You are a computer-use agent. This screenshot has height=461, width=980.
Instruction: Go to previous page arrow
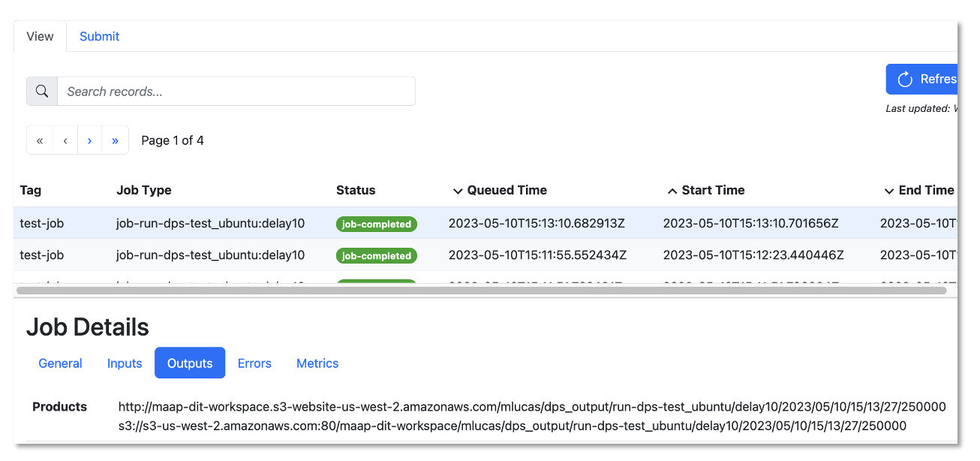[x=65, y=140]
